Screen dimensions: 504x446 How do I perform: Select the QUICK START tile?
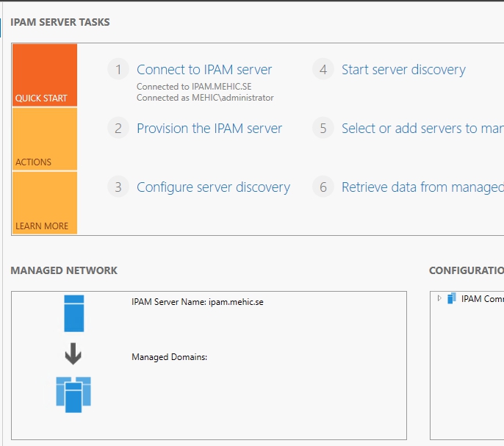pos(45,75)
